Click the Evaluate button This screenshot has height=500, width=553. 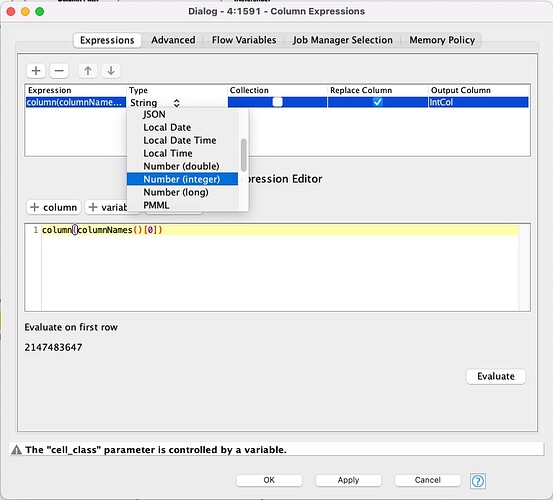(496, 376)
